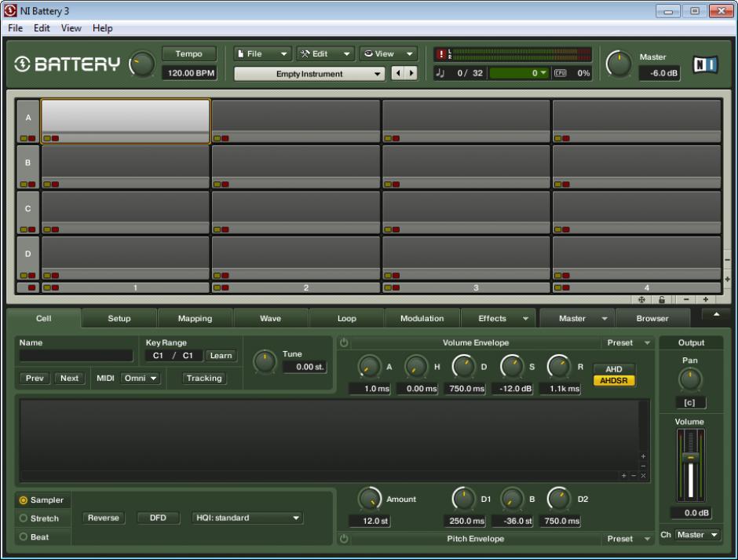Click the voice count note icon

440,73
